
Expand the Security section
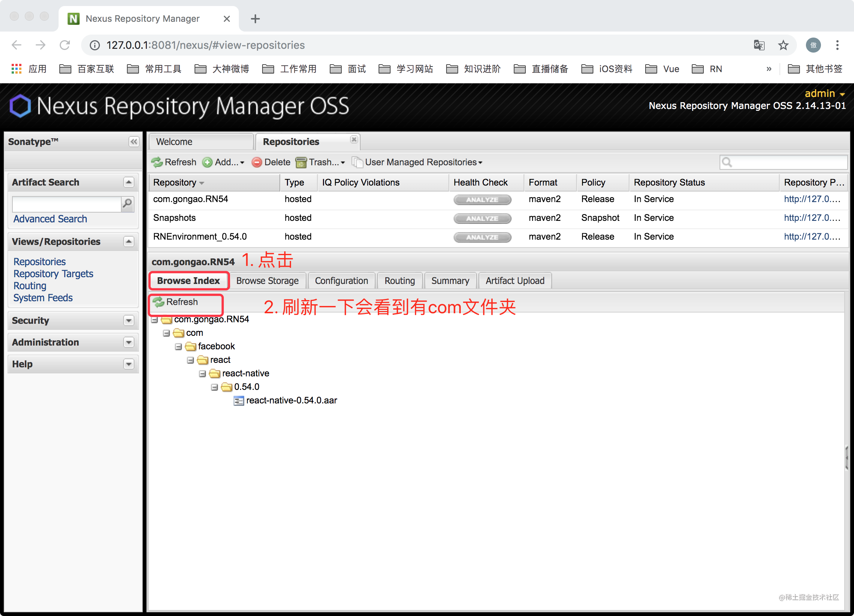tap(129, 320)
